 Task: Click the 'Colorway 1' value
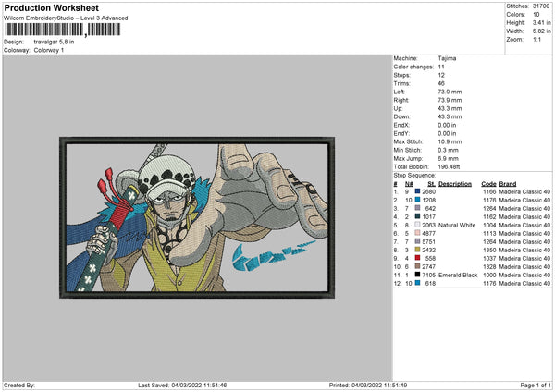click(49, 50)
